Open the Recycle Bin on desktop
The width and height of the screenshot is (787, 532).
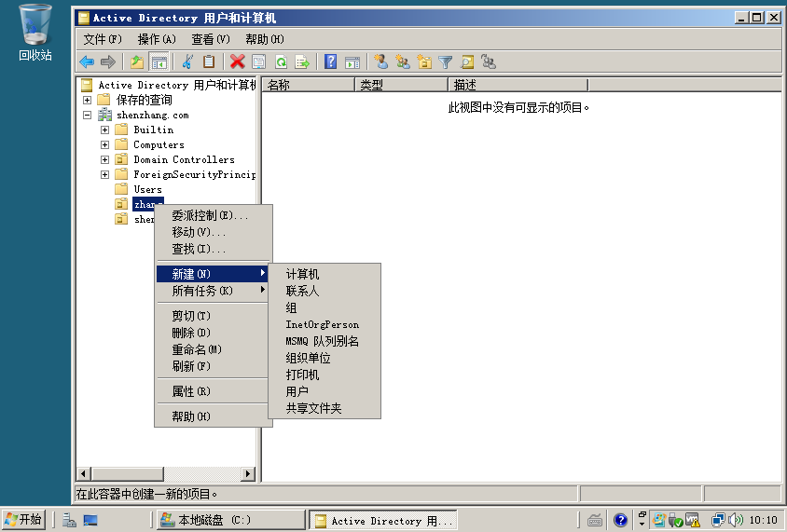click(x=35, y=26)
